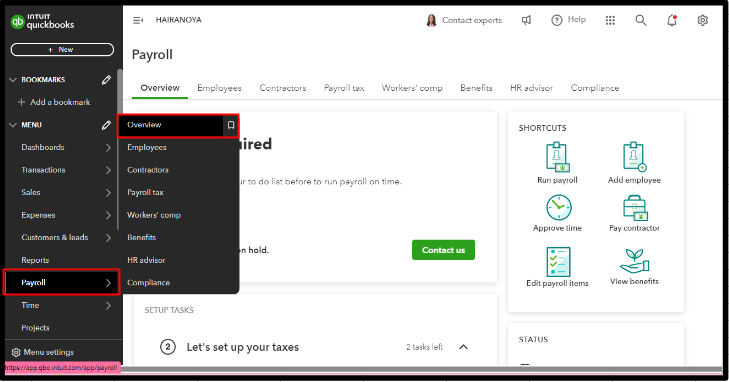The height and width of the screenshot is (382, 729).
Task: Select the Overview tab
Action: coord(160,88)
